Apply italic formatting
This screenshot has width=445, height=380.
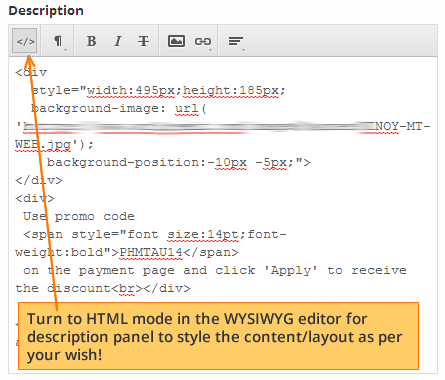pyautogui.click(x=118, y=41)
